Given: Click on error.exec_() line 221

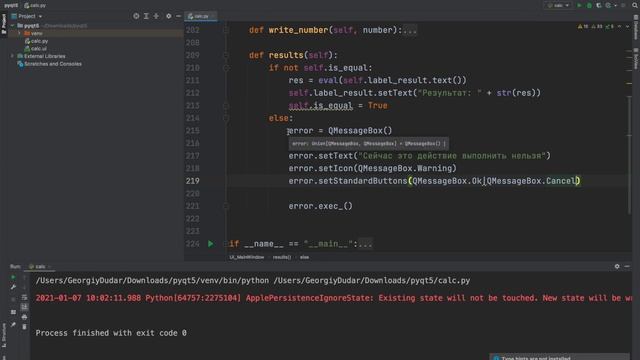Looking at the screenshot, I should pyautogui.click(x=320, y=206).
